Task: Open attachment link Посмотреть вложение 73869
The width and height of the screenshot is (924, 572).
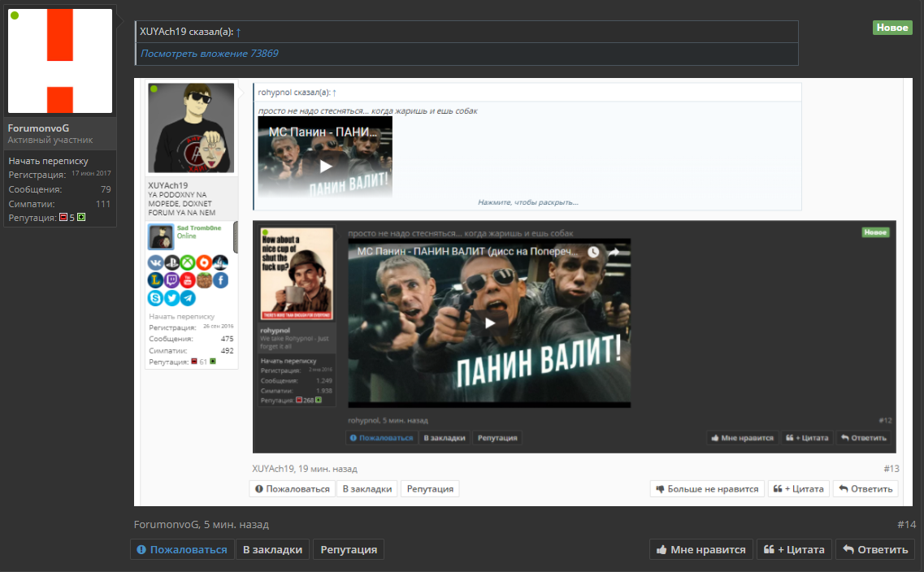Action: pos(209,54)
